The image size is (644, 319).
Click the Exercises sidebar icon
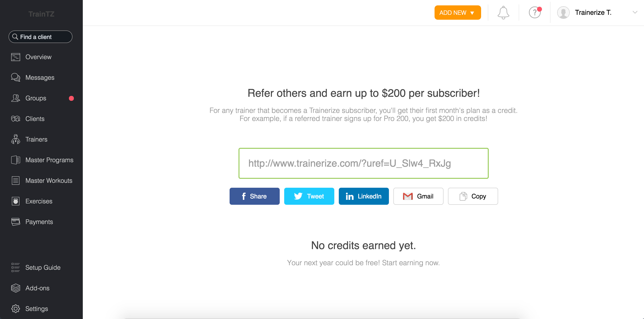tap(15, 201)
